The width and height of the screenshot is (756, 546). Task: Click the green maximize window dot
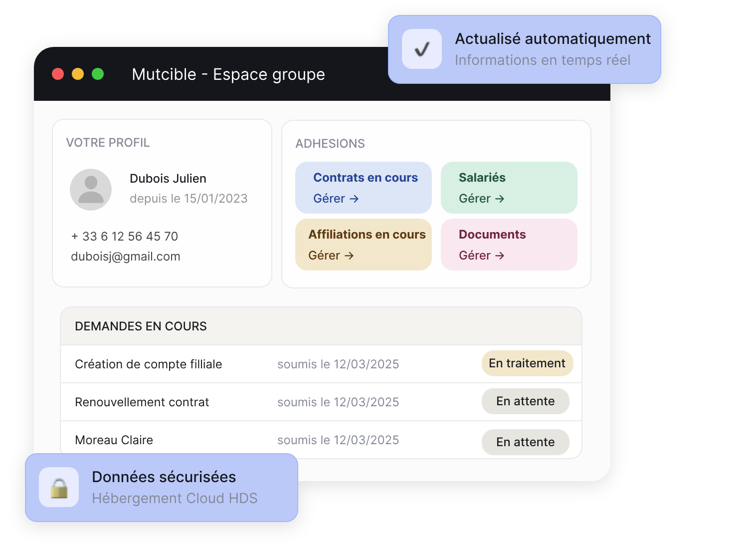point(98,74)
